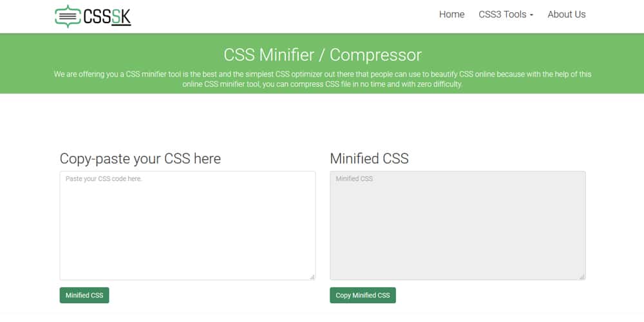Click inside the Minified CSS output box
This screenshot has width=644, height=322.
pyautogui.click(x=457, y=225)
